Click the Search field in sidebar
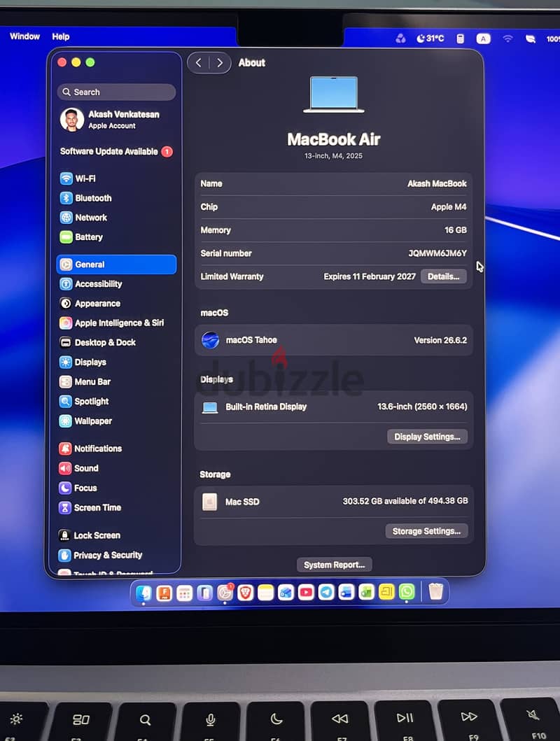This screenshot has height=741, width=560. click(x=116, y=92)
